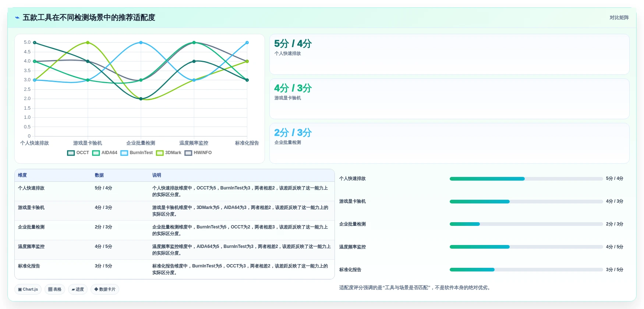This screenshot has width=644, height=309.
Task: Select the Chart.js tag chip
Action: 28,290
